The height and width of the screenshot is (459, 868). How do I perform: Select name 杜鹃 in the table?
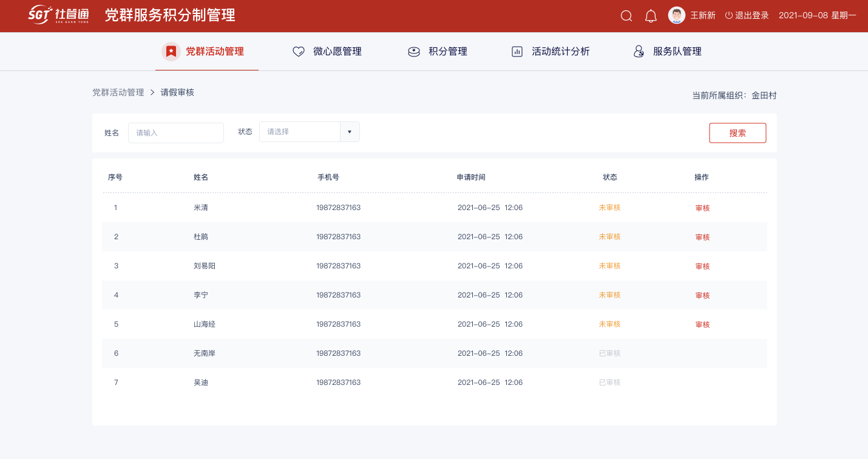(201, 237)
